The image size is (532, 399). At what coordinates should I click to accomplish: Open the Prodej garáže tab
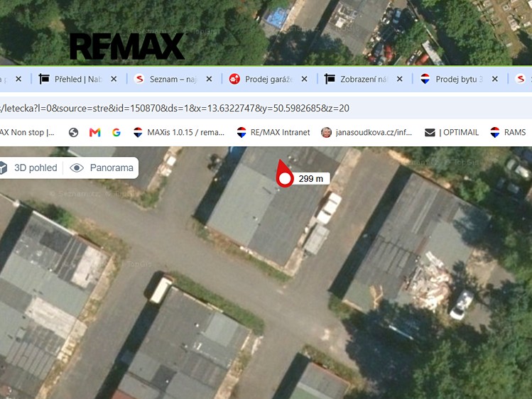tap(268, 79)
